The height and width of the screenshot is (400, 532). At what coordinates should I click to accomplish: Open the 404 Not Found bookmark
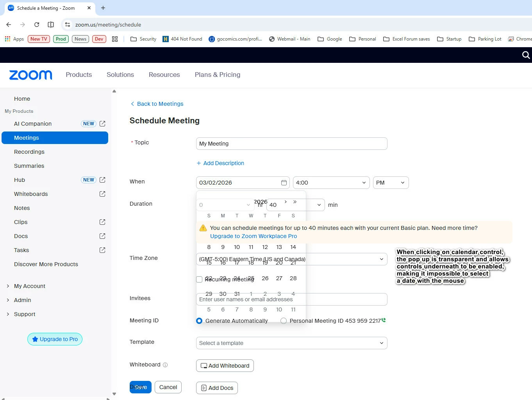(182, 39)
